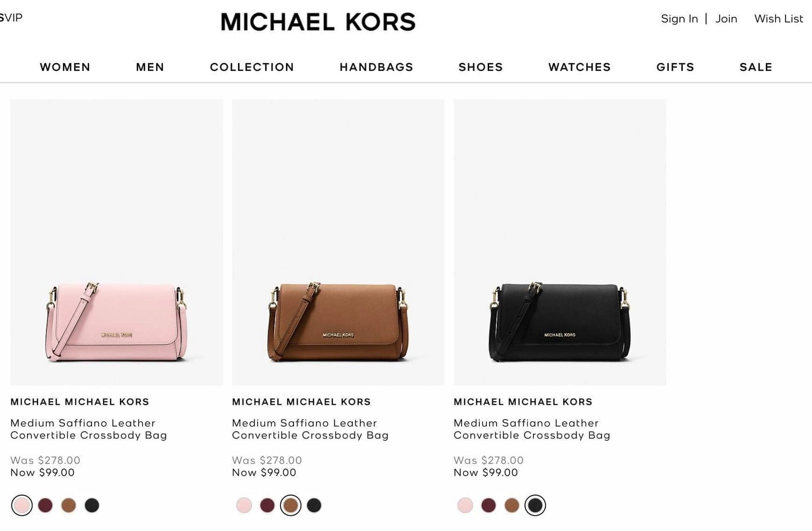Screen dimensions: 812x531
Task: Select black swatch under the pink bag
Action: tap(92, 505)
